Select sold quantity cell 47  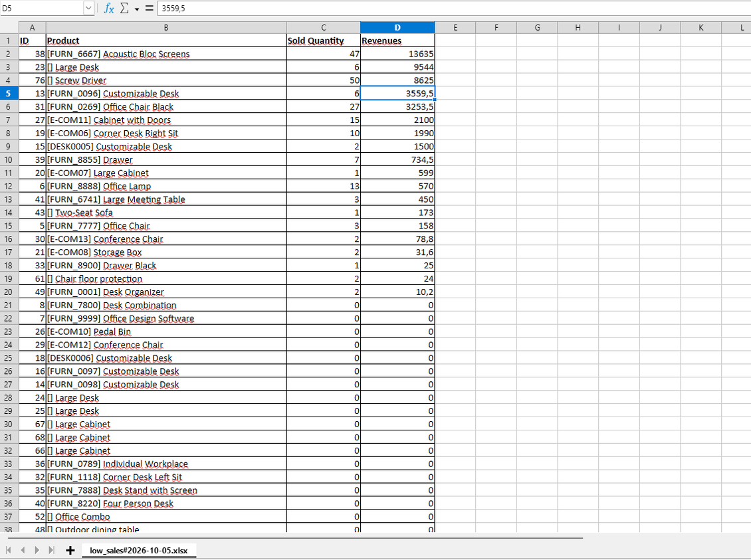[323, 54]
